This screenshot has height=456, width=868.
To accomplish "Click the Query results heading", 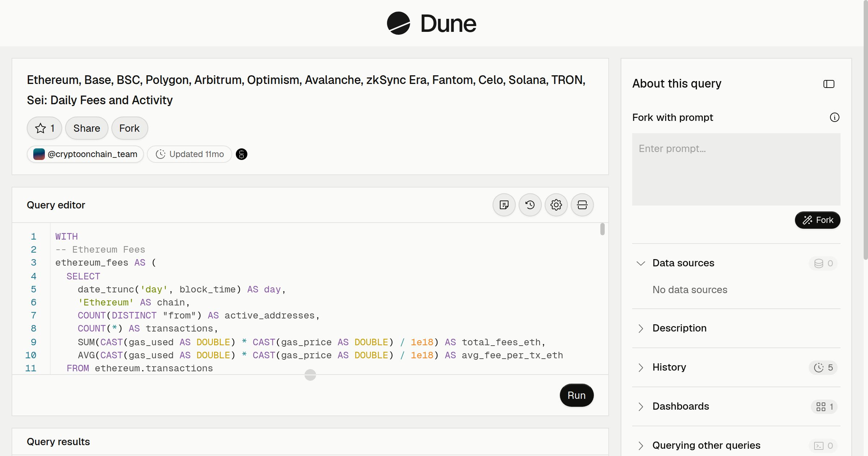I will [x=58, y=442].
